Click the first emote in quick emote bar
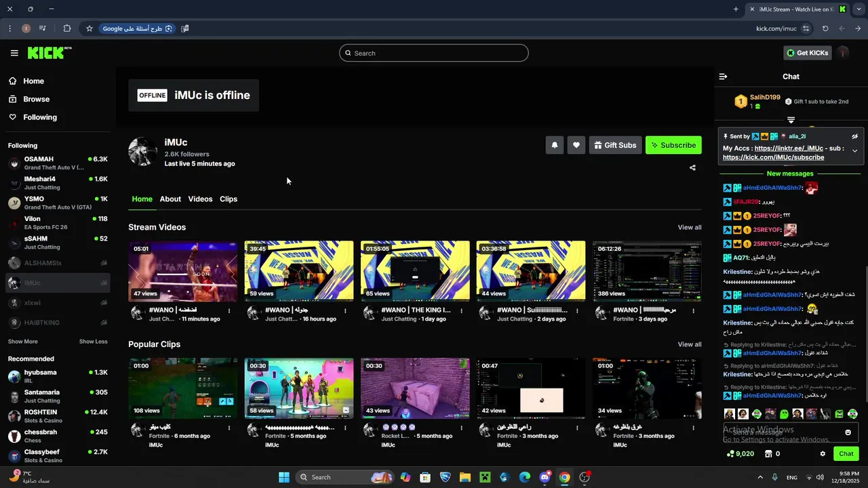Image resolution: width=868 pixels, height=488 pixels. coord(729,413)
